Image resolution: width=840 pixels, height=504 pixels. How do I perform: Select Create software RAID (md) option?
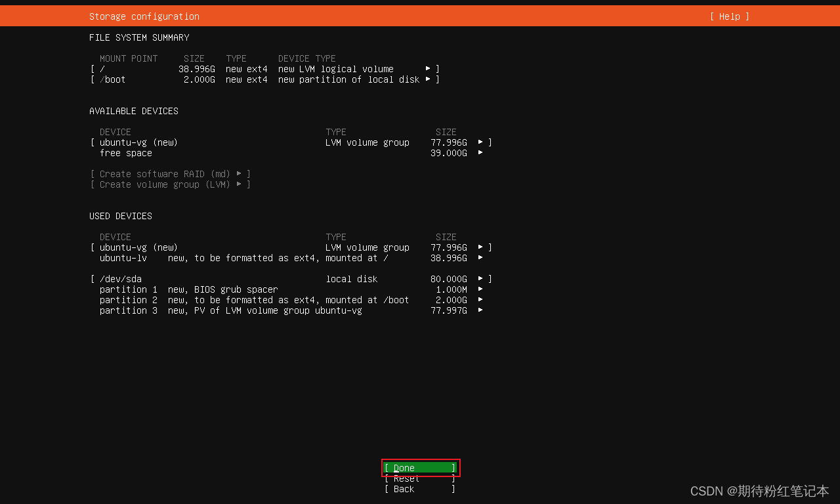[x=171, y=174]
